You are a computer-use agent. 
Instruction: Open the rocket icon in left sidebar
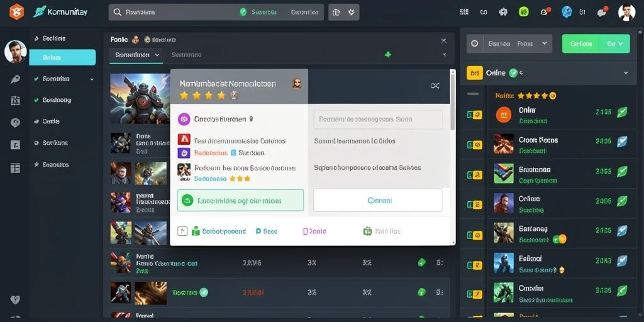[x=15, y=79]
